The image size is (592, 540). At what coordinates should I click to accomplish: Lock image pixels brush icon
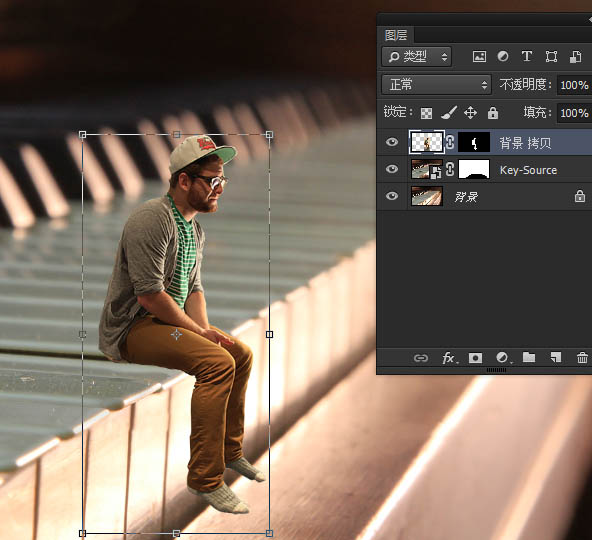pyautogui.click(x=449, y=113)
